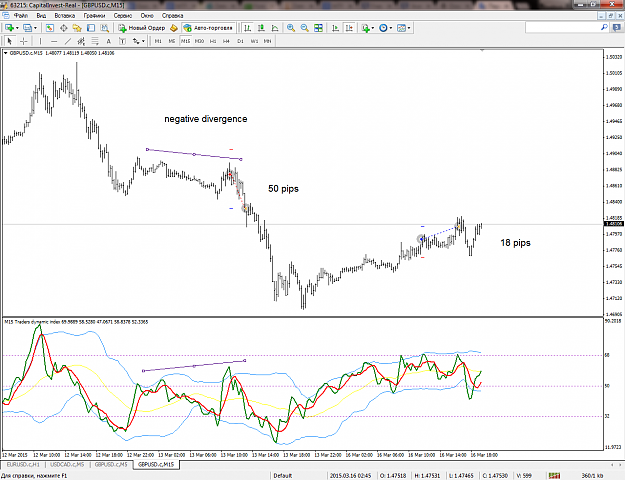
Task: Toggle Terminal window icon
Action: 91,28
